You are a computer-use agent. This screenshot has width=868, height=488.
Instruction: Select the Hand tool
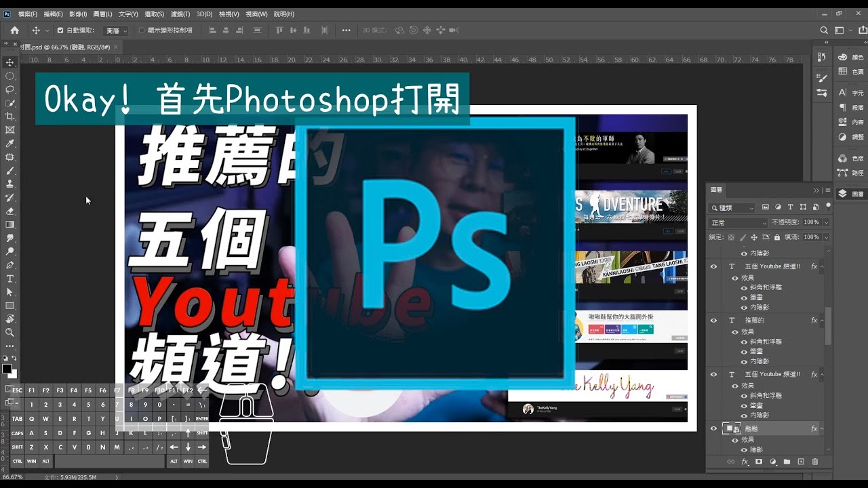tap(9, 319)
